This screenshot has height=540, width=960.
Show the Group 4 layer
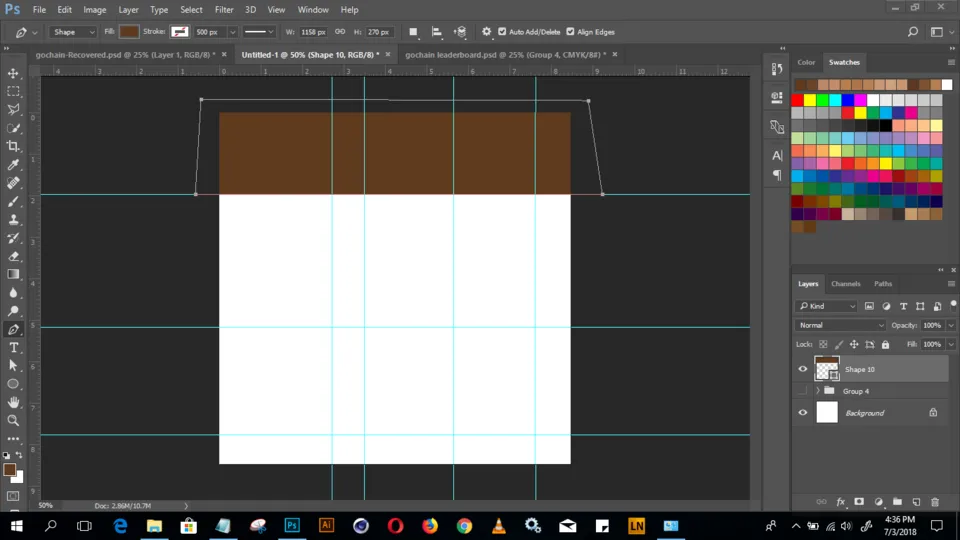coord(803,391)
